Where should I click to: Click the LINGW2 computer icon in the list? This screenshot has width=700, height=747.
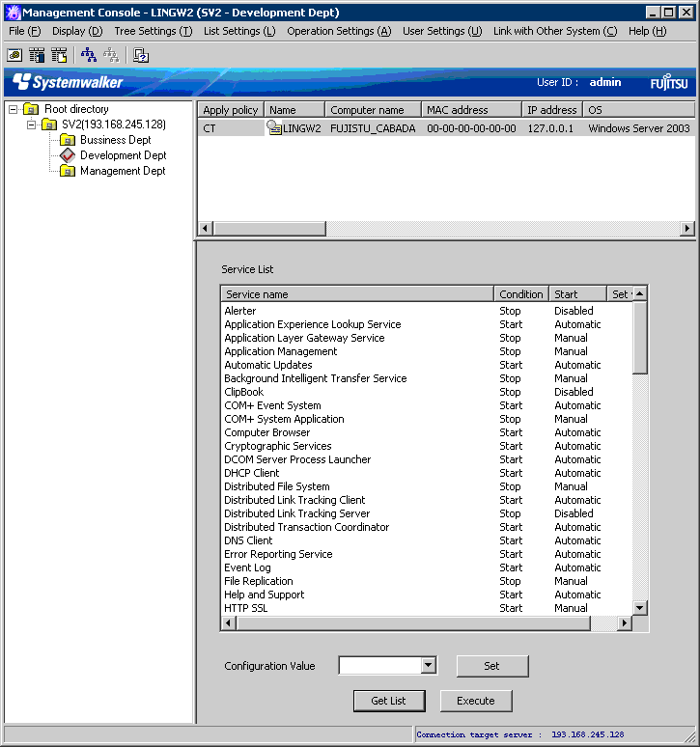click(x=274, y=127)
